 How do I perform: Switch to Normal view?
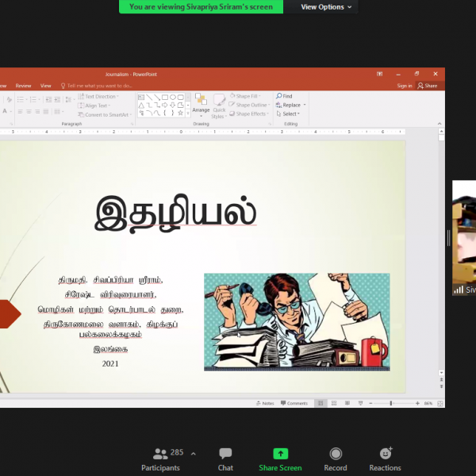321,403
